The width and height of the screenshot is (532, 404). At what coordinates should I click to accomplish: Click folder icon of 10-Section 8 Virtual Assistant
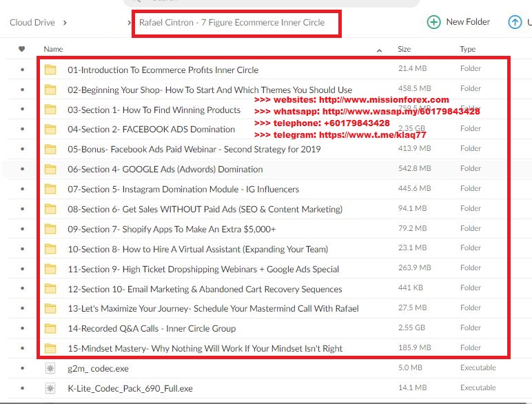[x=50, y=249]
